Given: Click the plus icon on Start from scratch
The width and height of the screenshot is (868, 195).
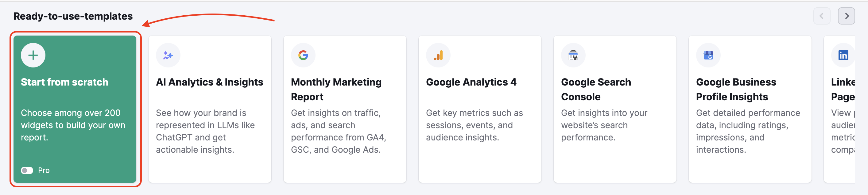Looking at the screenshot, I should (x=33, y=55).
